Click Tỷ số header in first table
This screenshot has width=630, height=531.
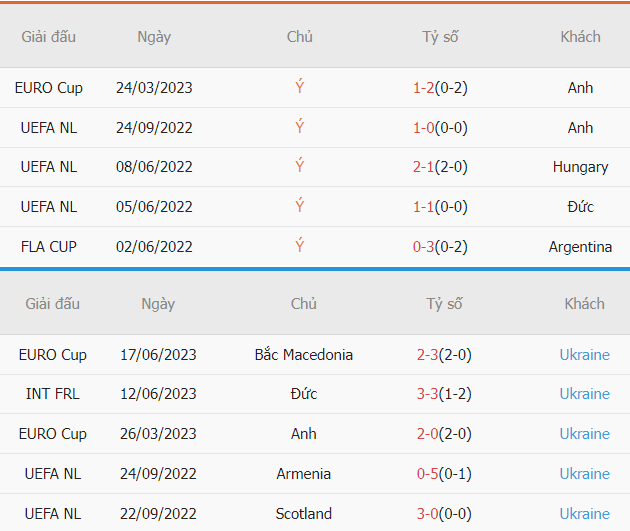[x=440, y=37]
